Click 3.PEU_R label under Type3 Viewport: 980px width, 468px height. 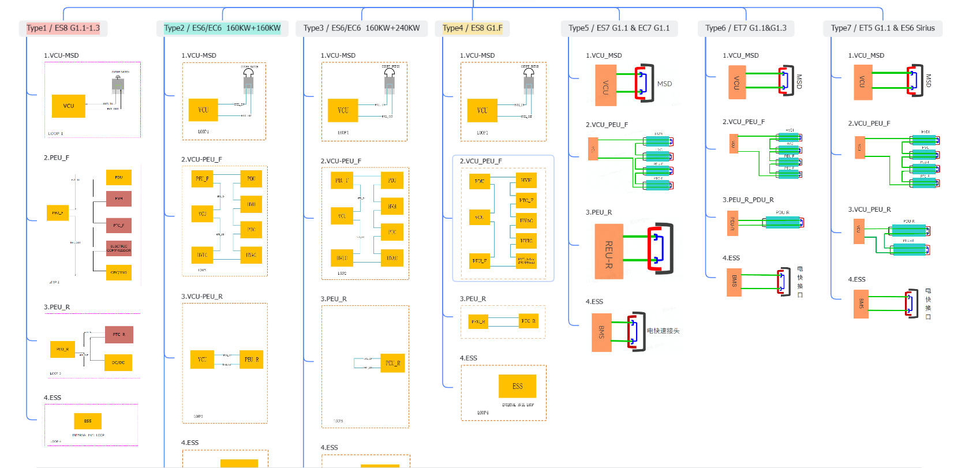pos(334,299)
